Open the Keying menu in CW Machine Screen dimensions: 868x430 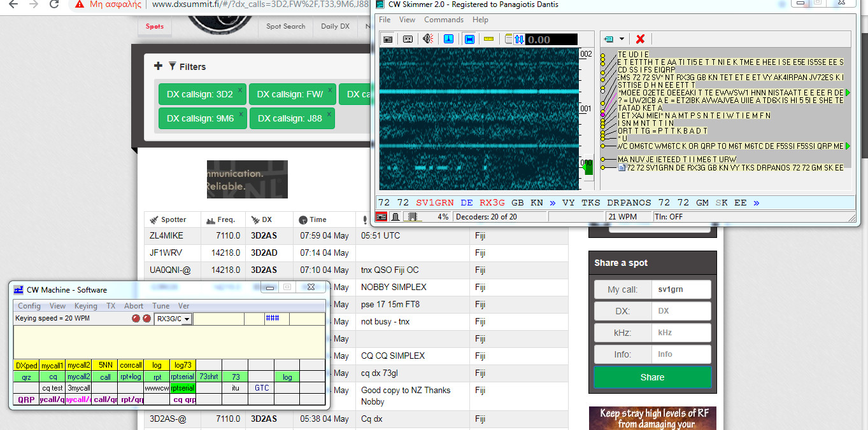point(85,305)
